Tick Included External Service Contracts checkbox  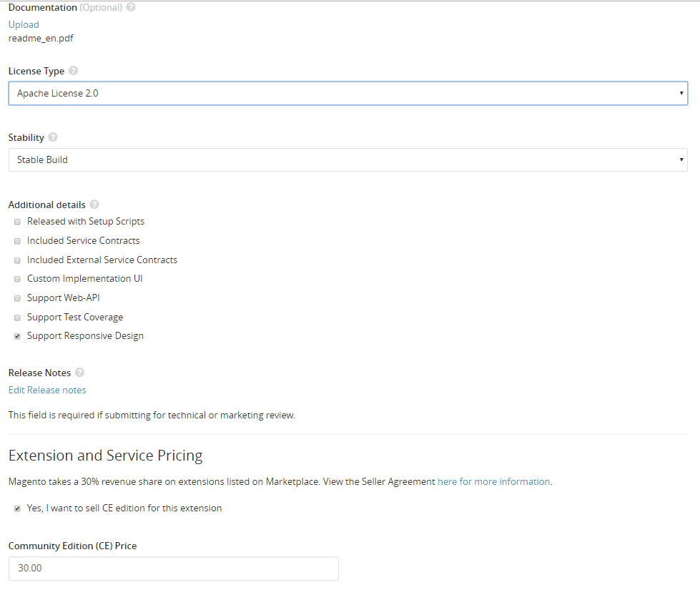(17, 260)
